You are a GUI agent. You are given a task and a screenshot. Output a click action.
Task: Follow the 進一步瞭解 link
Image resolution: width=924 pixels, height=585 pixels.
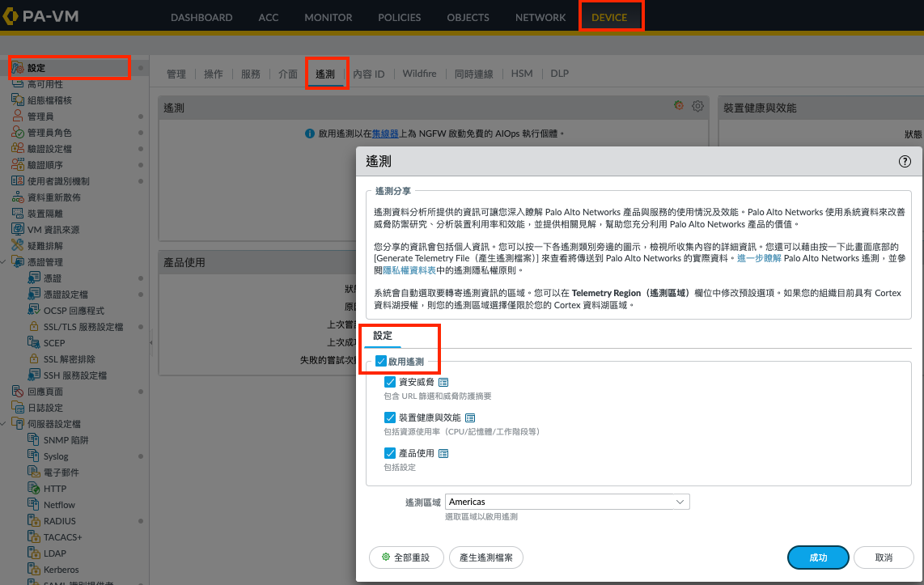coord(759,258)
